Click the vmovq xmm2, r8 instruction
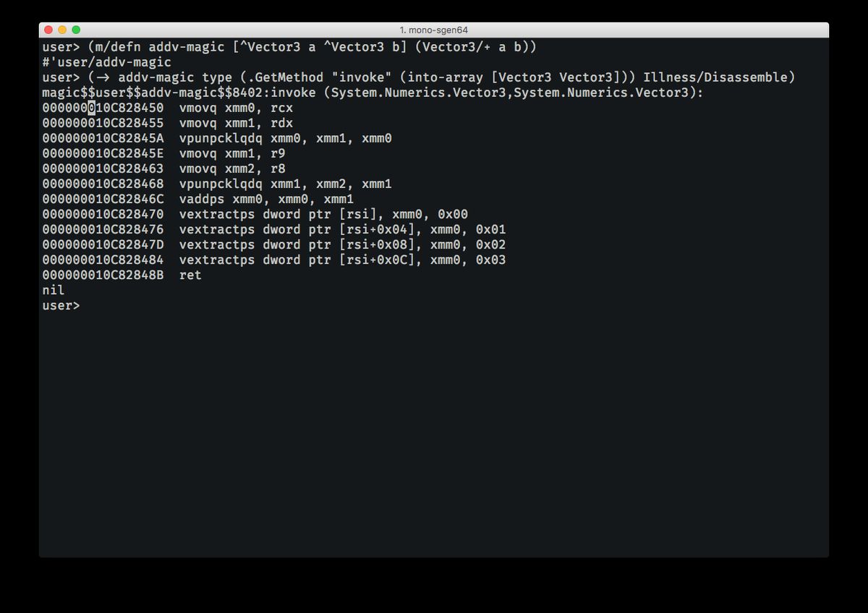This screenshot has width=868, height=613. click(x=232, y=169)
